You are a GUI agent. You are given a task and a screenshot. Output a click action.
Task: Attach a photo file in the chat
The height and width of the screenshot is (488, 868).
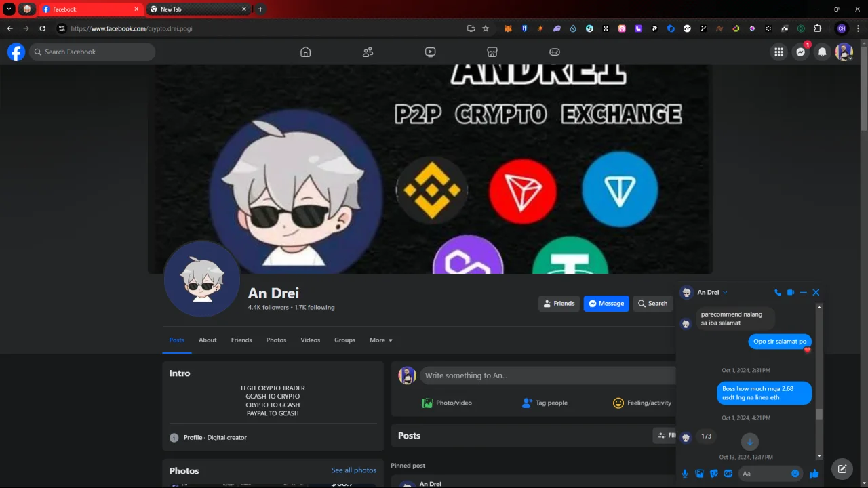[699, 474]
